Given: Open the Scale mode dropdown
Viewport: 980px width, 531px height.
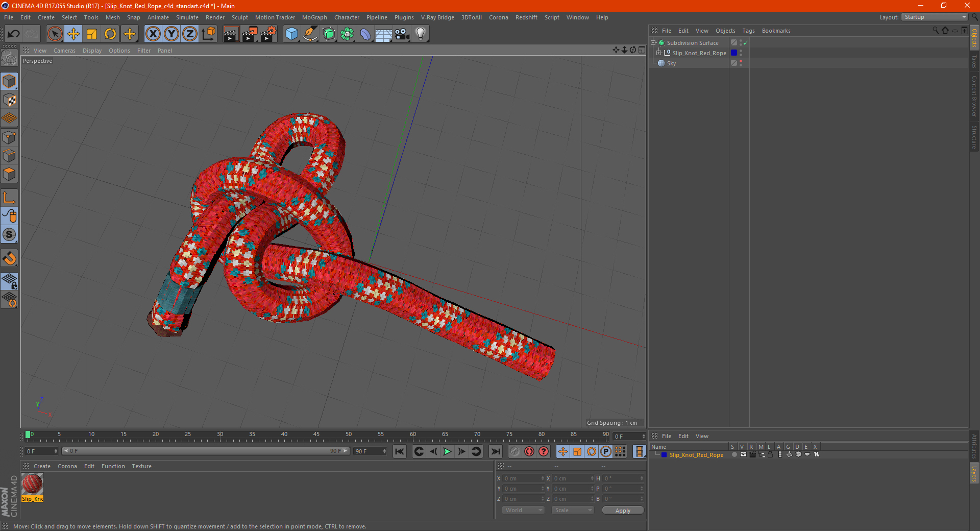Looking at the screenshot, I should click(572, 510).
